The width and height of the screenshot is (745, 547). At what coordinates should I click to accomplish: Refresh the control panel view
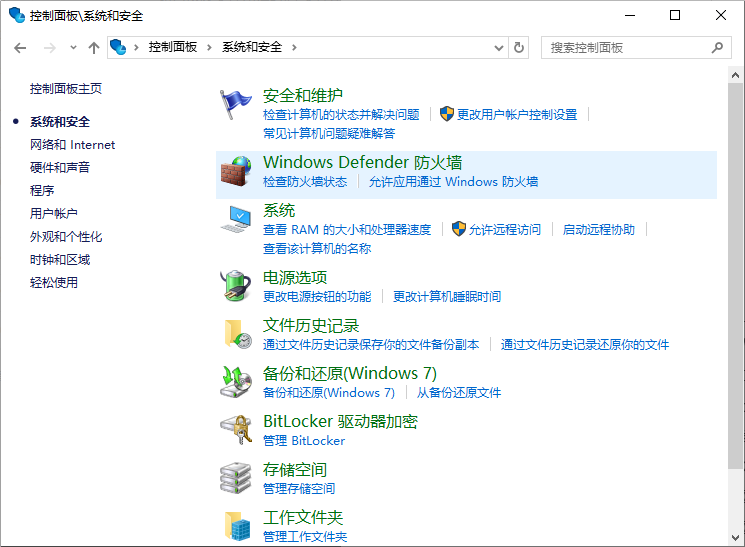(519, 48)
